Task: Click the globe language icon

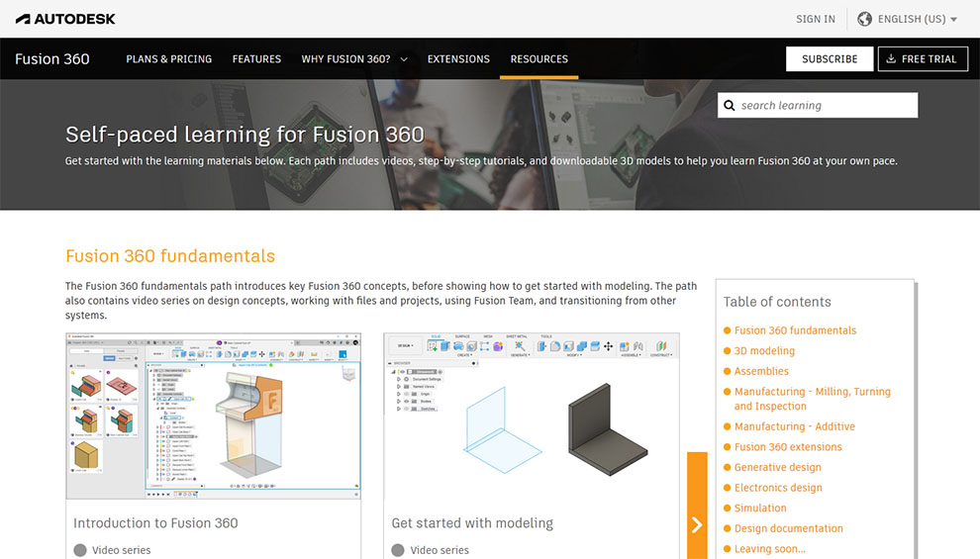Action: (864, 19)
